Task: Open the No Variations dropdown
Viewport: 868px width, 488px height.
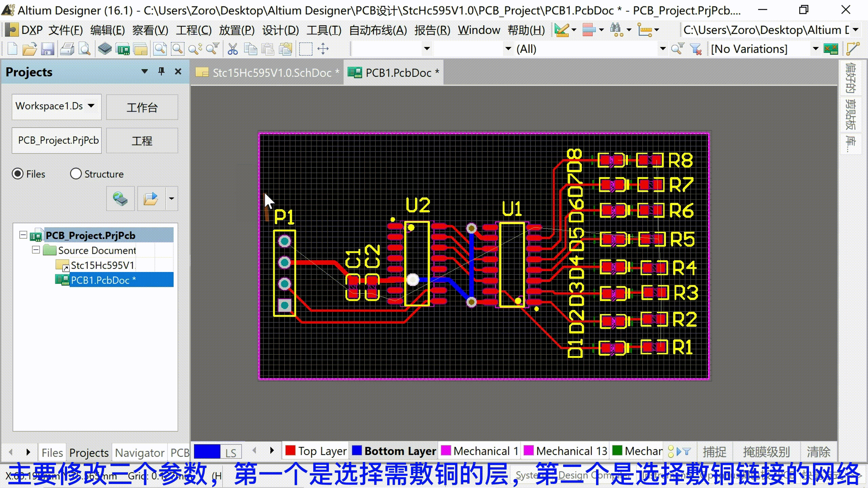Action: click(816, 49)
